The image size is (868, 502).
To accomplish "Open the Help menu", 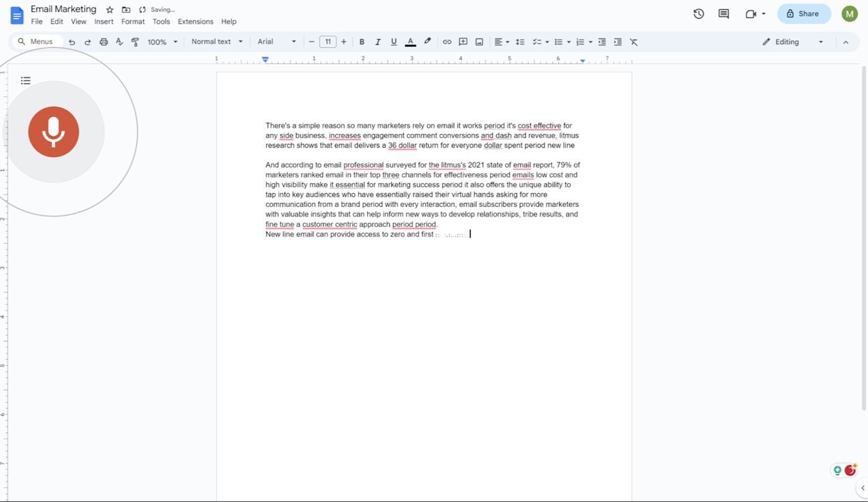I will (229, 22).
